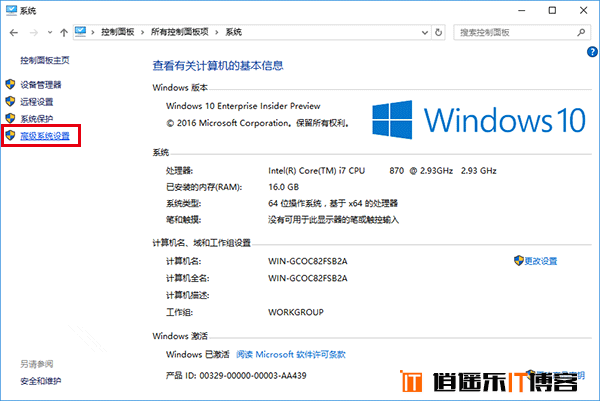The height and width of the screenshot is (401, 600).
Task: Open the address bar history dropdown
Action: pyautogui.click(x=425, y=33)
